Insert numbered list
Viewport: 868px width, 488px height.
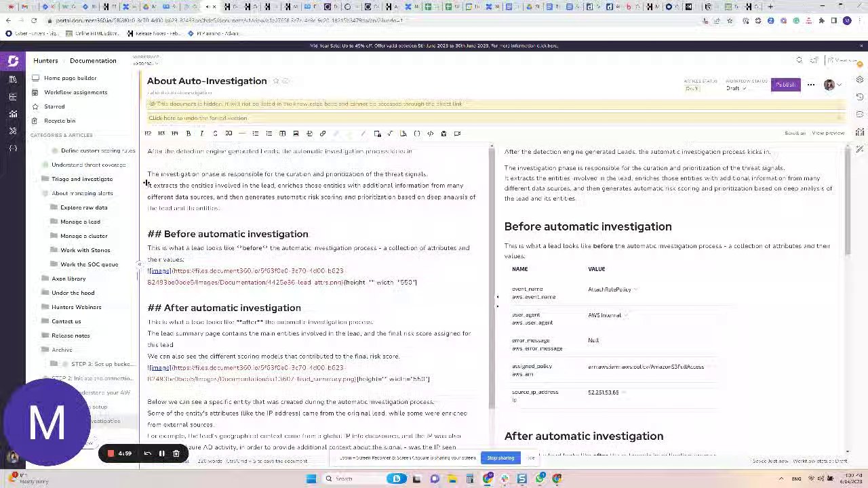coord(269,134)
